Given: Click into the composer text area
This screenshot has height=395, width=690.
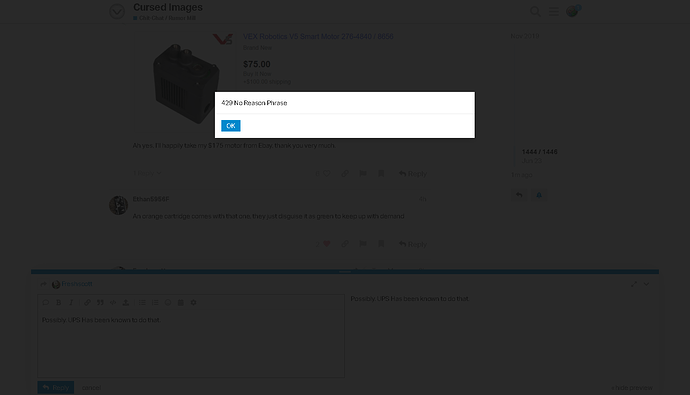Looking at the screenshot, I should pyautogui.click(x=191, y=344).
